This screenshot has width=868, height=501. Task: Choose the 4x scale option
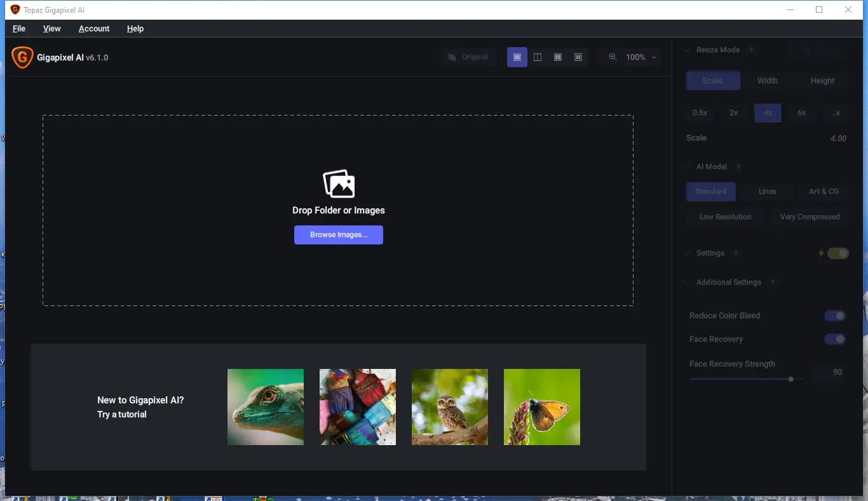tap(768, 113)
